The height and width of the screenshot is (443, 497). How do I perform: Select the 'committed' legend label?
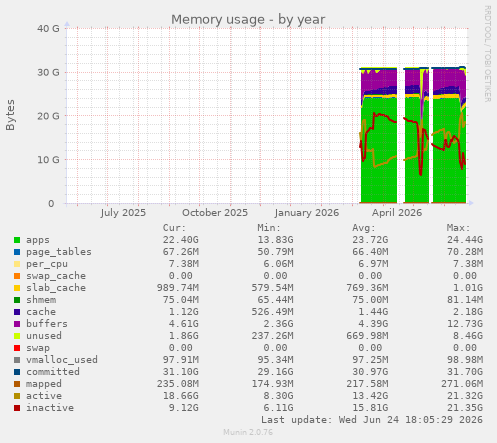[53, 372]
